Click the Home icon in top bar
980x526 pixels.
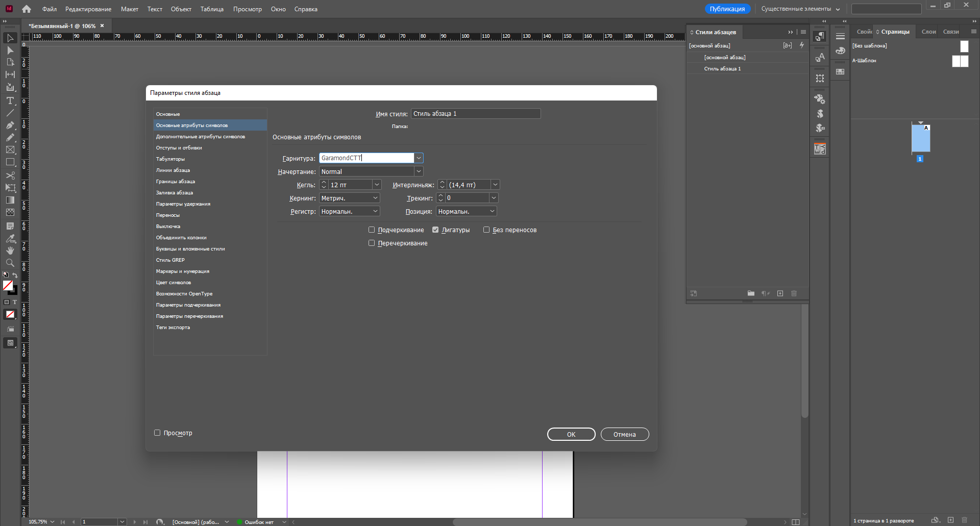coord(27,9)
